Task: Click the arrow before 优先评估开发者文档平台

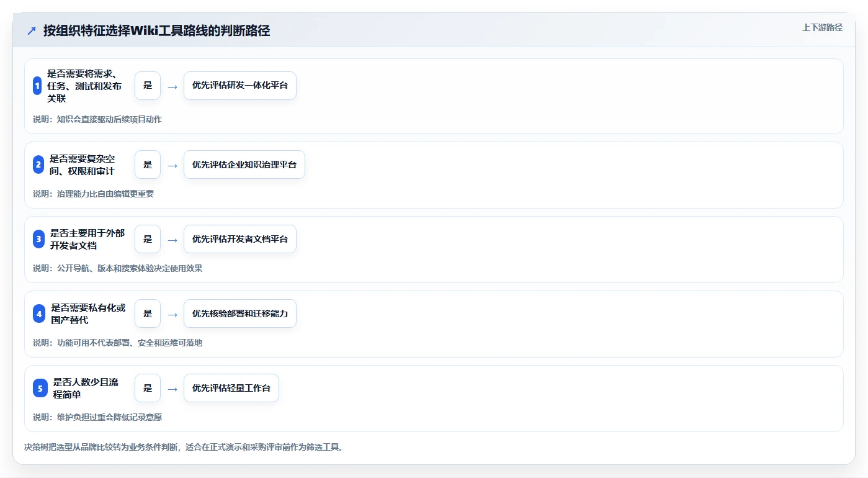Action: click(x=172, y=240)
